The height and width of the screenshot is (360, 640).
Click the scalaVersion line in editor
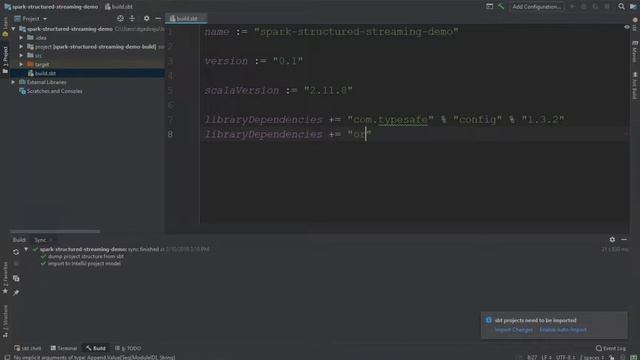(278, 90)
